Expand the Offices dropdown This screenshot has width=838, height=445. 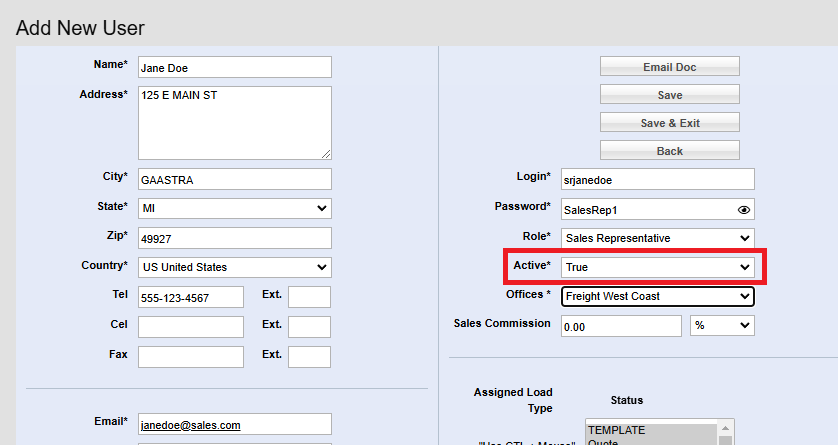tap(657, 296)
